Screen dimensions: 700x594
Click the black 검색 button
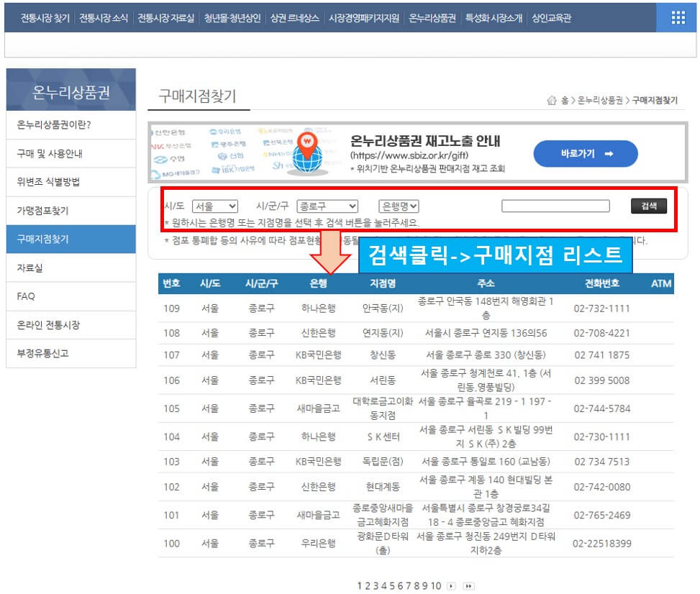coord(649,206)
